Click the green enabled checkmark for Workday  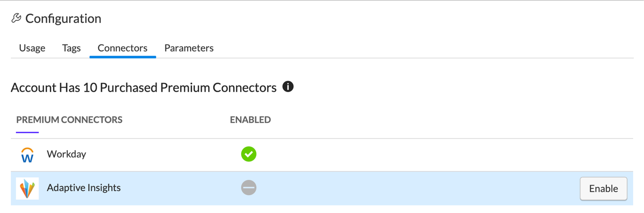[249, 154]
